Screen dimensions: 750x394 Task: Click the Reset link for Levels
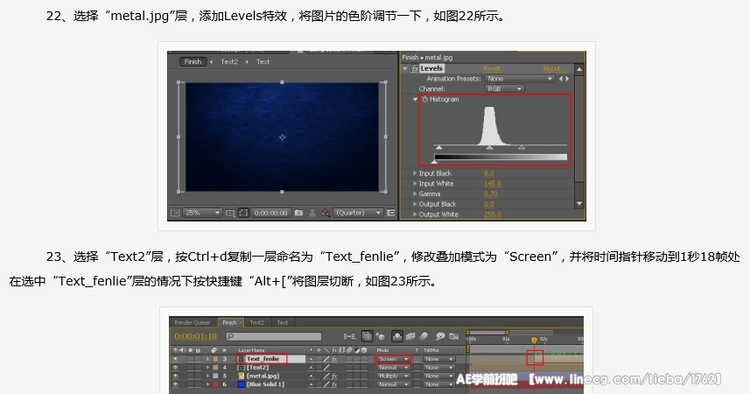(x=491, y=68)
